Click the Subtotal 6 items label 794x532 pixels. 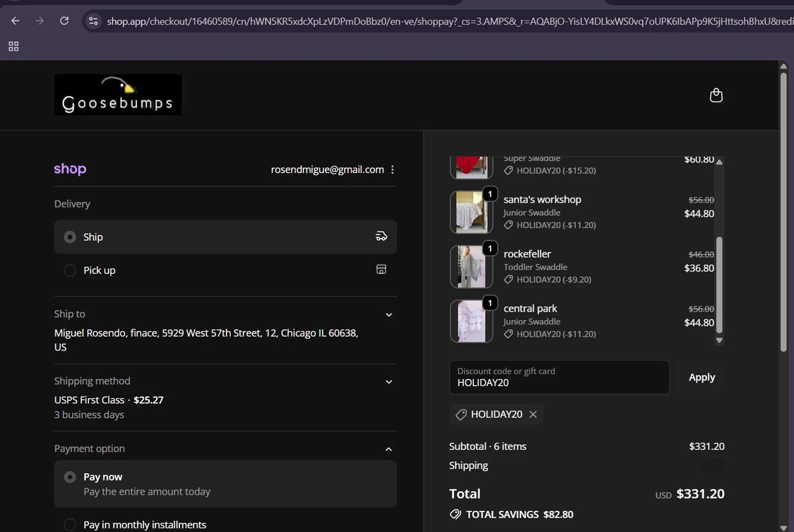[x=488, y=446]
